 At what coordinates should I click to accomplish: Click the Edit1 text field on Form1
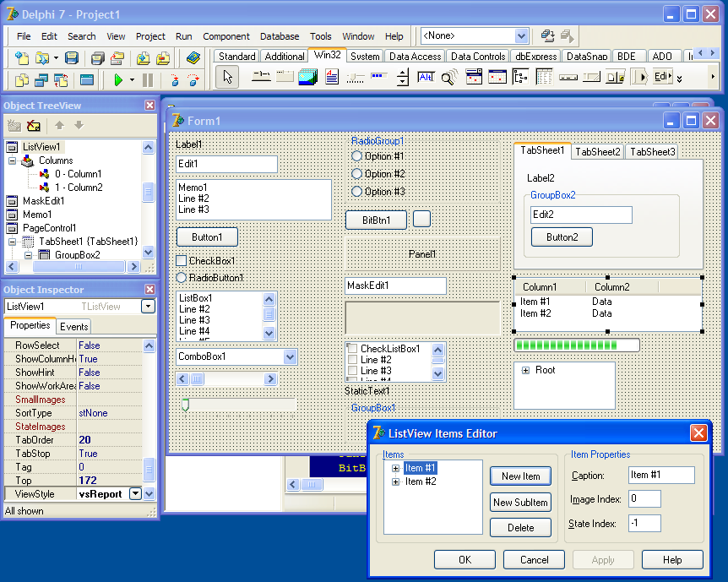point(226,164)
